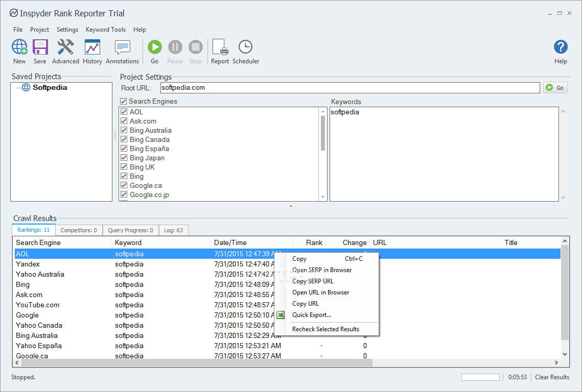Click search engines list scrollbar thumb
Screen dimensions: 582x392
(x=322, y=133)
